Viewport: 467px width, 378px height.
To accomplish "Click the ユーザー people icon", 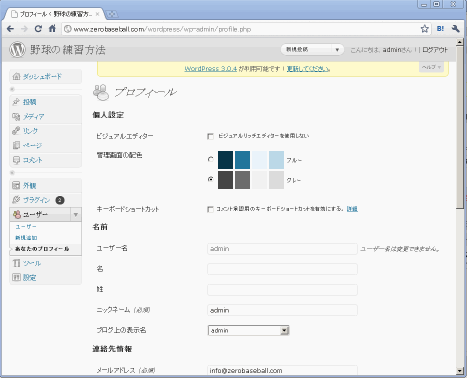I will pos(17,214).
